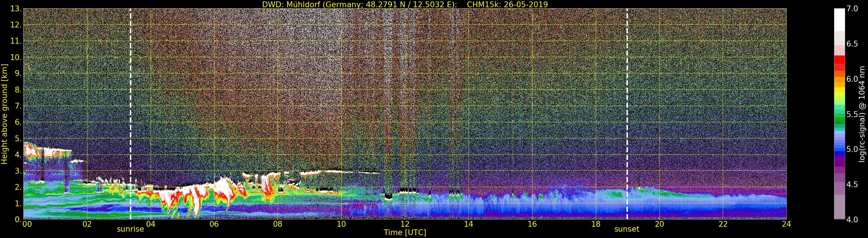
Task: Click the time axis tick 10
Action: 341,224
